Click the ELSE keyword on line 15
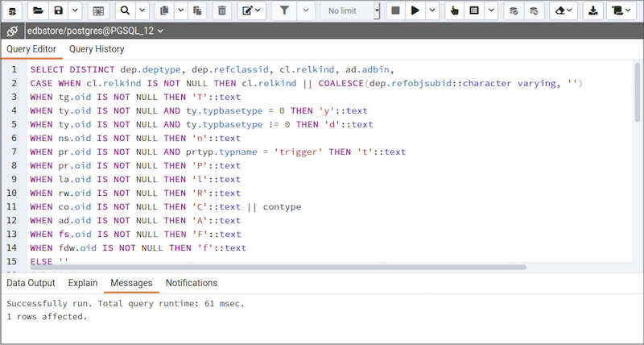Screen dimensions: 644x345 point(41,261)
